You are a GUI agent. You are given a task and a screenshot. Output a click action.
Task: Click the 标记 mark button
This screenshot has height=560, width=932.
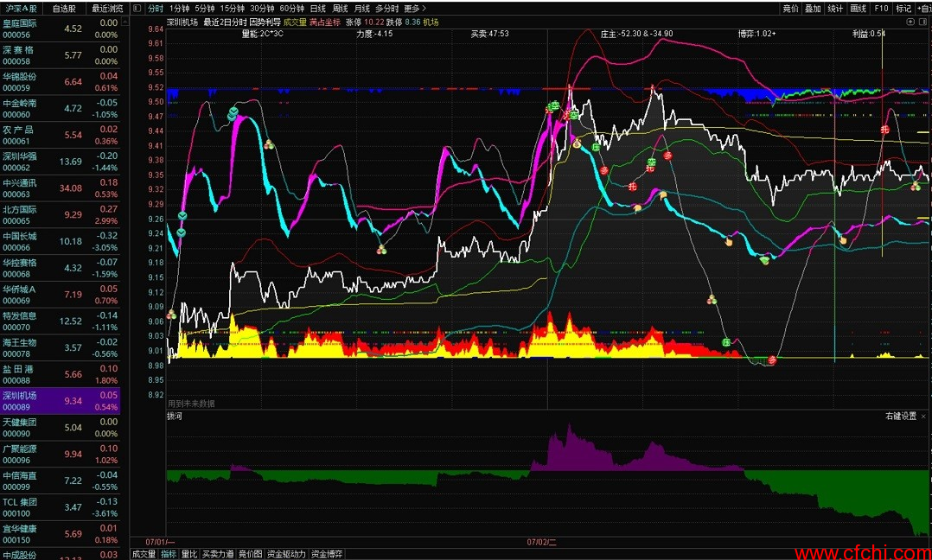pyautogui.click(x=903, y=9)
